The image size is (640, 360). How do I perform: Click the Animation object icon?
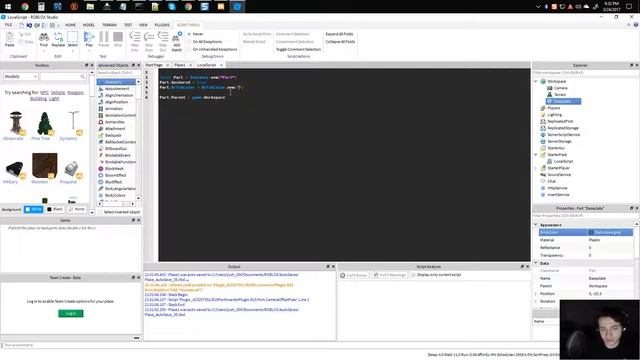101,109
